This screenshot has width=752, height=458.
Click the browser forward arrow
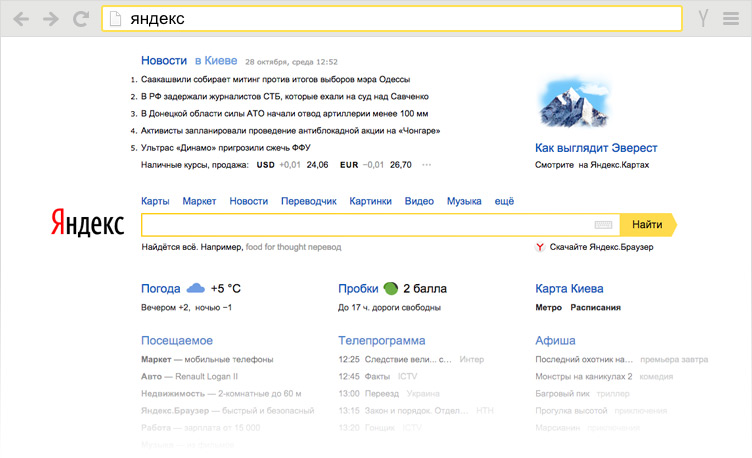pos(50,19)
